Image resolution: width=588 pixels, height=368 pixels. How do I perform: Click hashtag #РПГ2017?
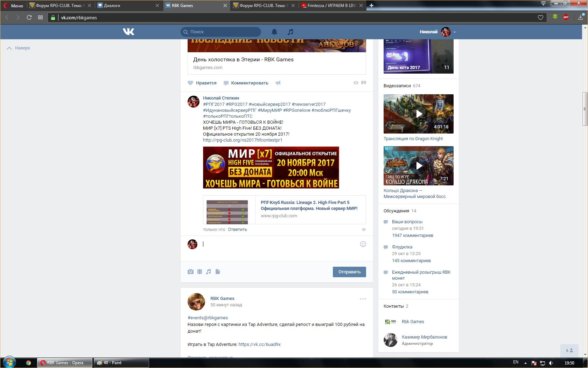click(214, 104)
